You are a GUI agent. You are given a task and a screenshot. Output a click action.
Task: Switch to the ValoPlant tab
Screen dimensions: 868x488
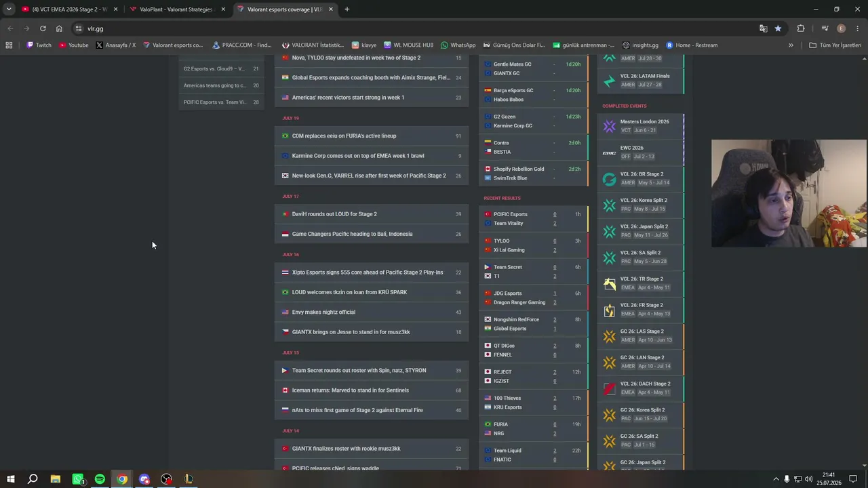[177, 9]
